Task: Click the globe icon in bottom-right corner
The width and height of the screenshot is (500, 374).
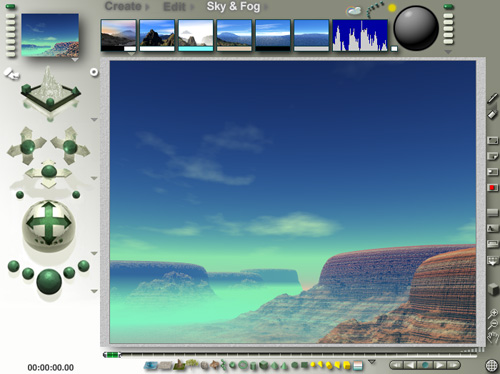Action: click(491, 365)
